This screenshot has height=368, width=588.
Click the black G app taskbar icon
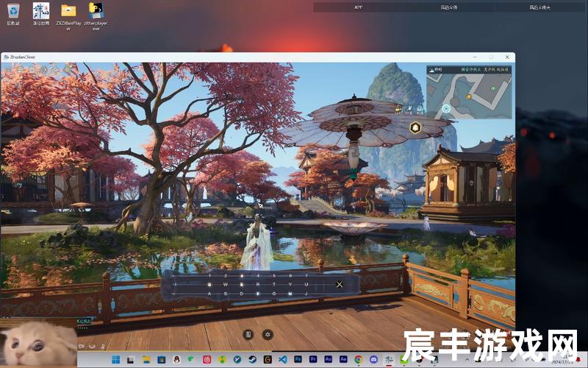(268, 360)
